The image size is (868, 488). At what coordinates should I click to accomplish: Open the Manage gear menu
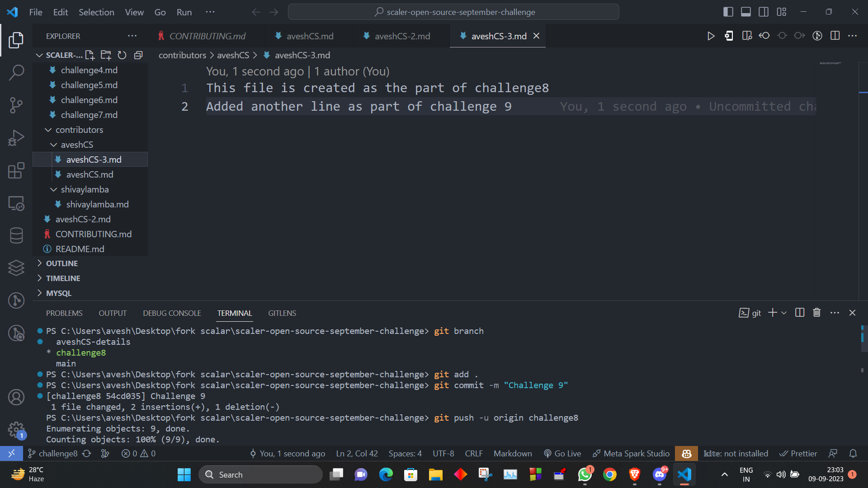pos(16,430)
